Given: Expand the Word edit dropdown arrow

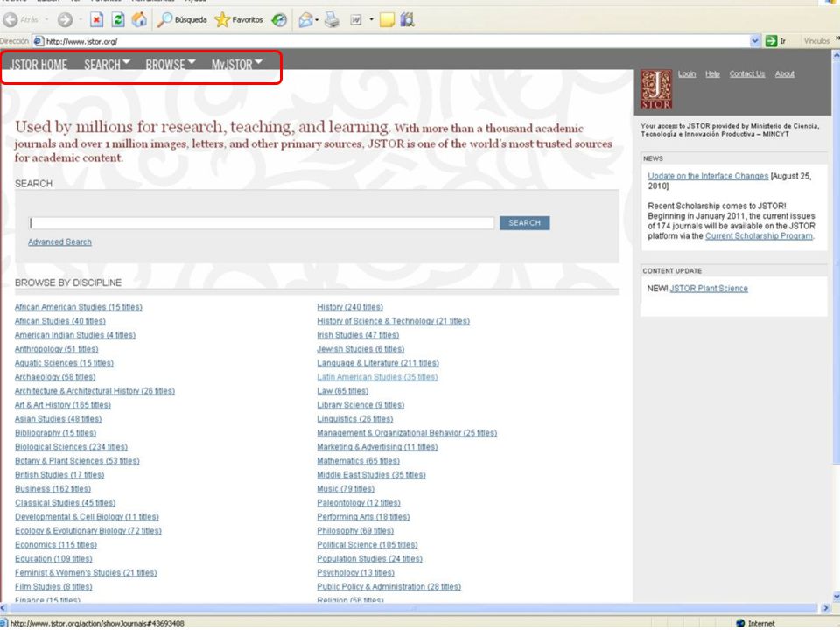Looking at the screenshot, I should click(371, 20).
